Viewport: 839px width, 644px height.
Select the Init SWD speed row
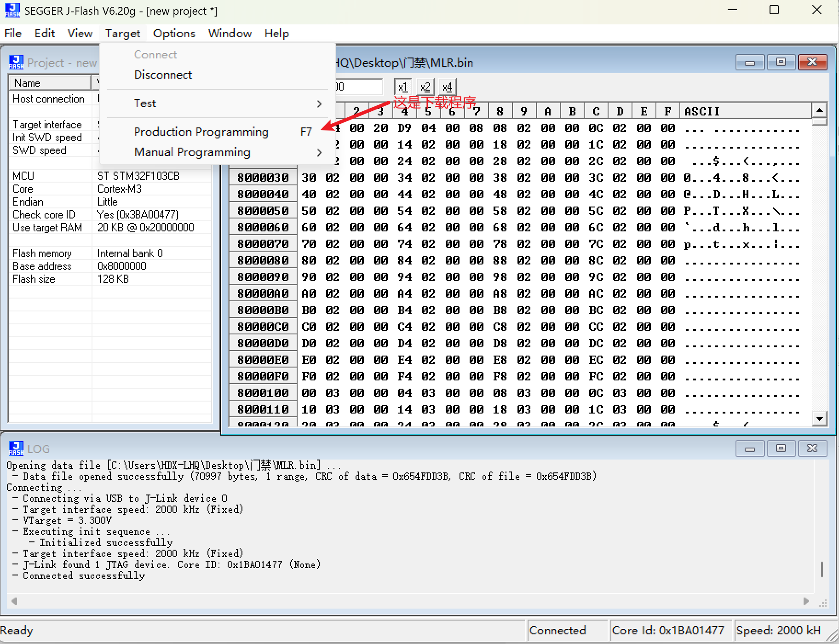click(109, 138)
